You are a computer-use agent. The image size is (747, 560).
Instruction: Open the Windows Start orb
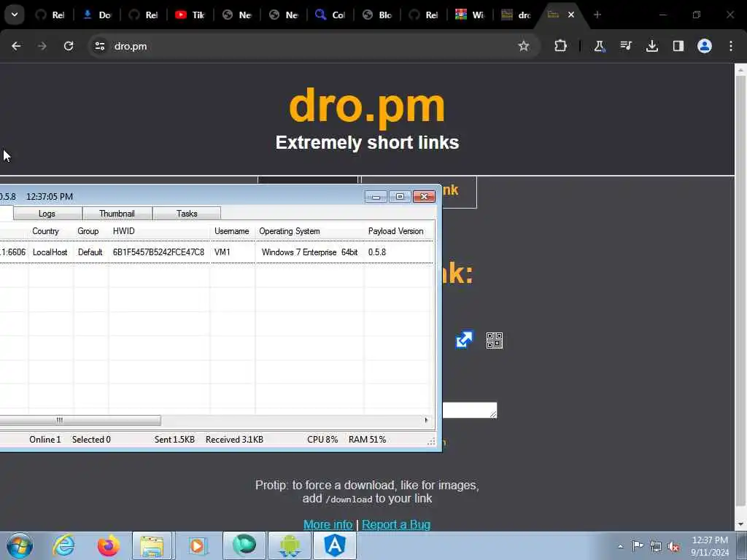[x=20, y=545]
